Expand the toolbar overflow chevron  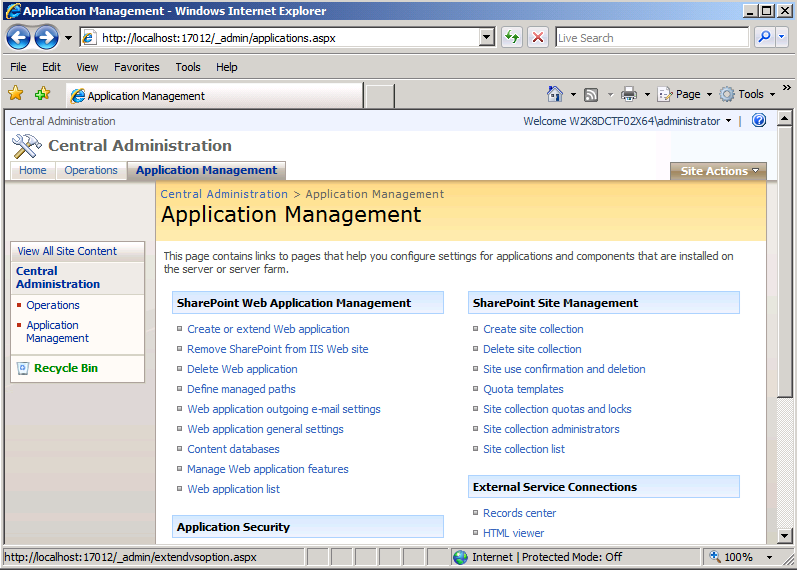click(786, 87)
